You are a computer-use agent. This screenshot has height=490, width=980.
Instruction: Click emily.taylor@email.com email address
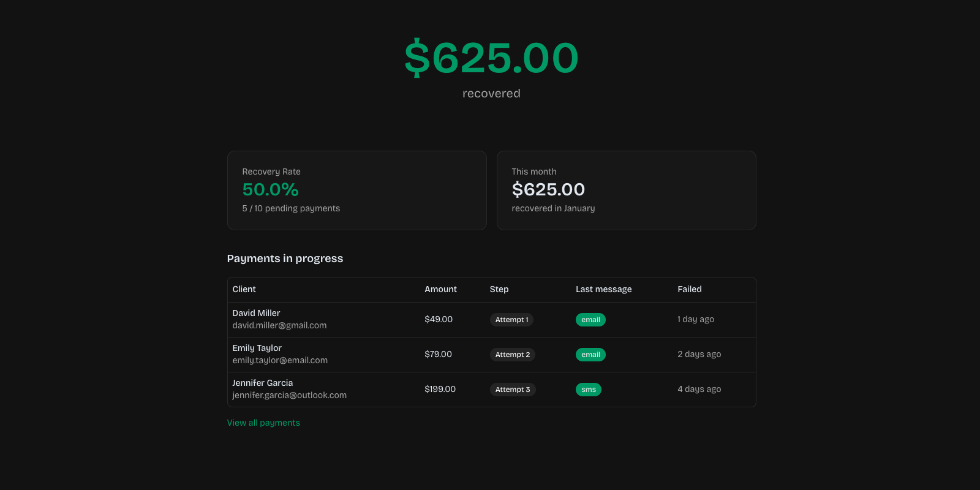click(x=280, y=360)
